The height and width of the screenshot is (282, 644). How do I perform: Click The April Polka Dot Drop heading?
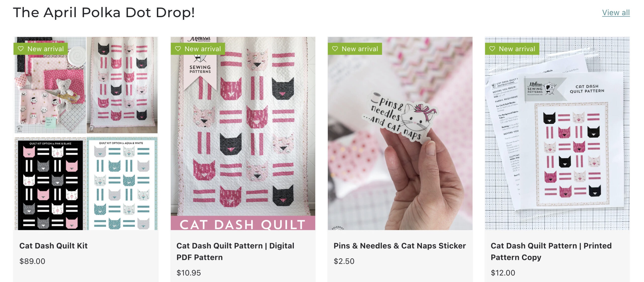(x=104, y=13)
